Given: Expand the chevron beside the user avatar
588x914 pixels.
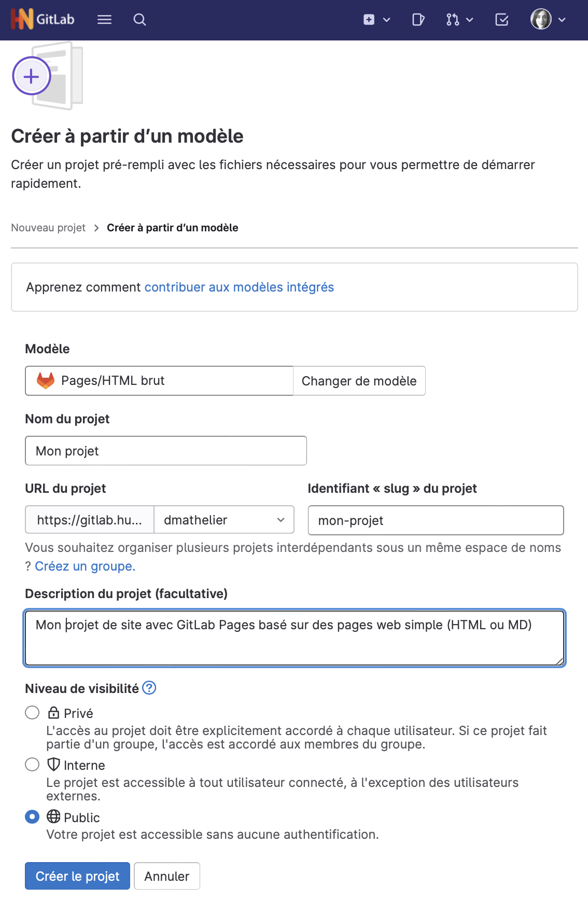Looking at the screenshot, I should click(562, 20).
